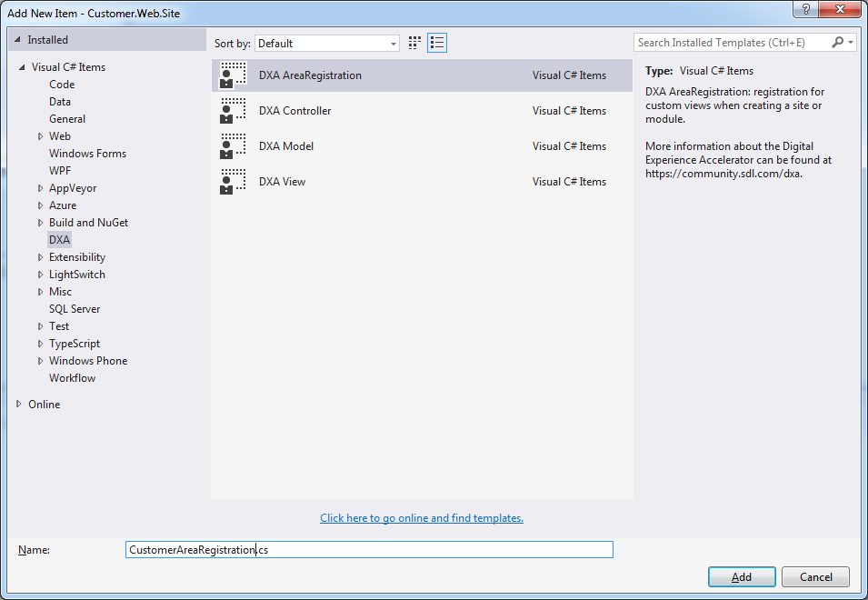The image size is (868, 600).
Task: Expand the Online section
Action: coord(19,405)
